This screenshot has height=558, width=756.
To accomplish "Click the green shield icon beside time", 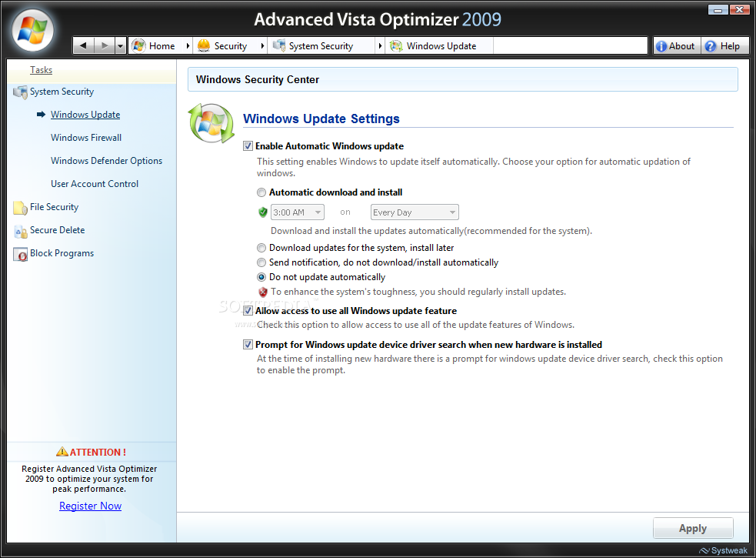I will (x=263, y=212).
